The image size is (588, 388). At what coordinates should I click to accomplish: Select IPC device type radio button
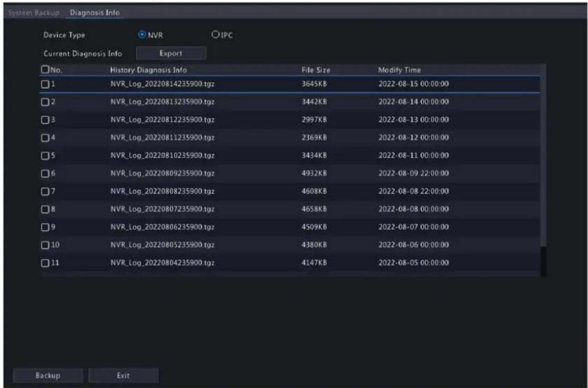215,35
